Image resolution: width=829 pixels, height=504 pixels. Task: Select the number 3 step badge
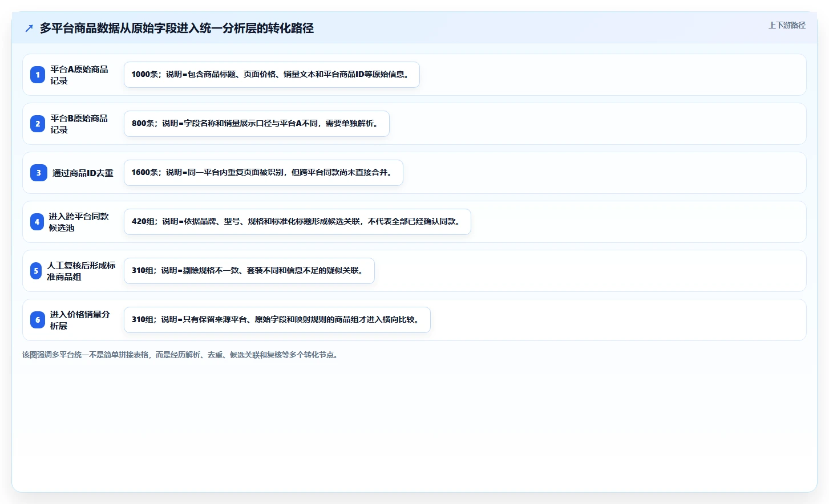click(x=39, y=173)
